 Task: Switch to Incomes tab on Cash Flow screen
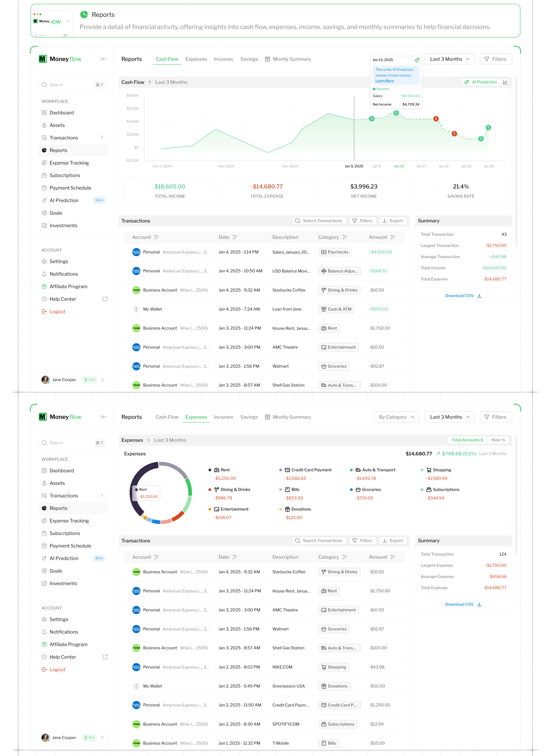[223, 59]
